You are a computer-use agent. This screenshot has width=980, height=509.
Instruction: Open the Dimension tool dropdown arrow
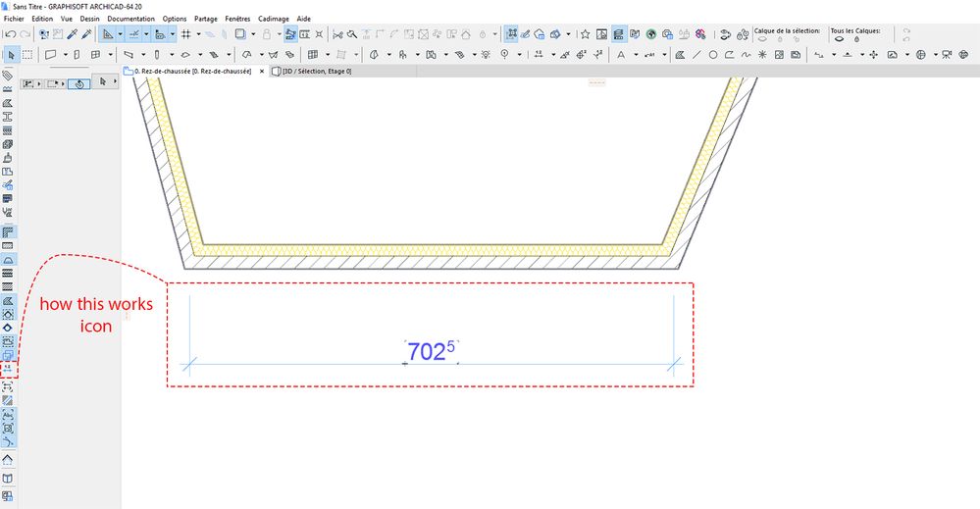[x=553, y=55]
